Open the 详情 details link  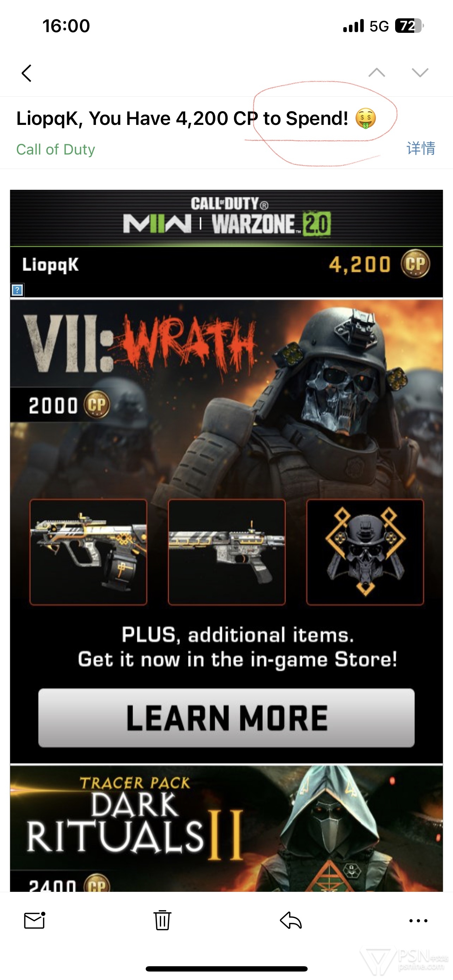point(421,149)
